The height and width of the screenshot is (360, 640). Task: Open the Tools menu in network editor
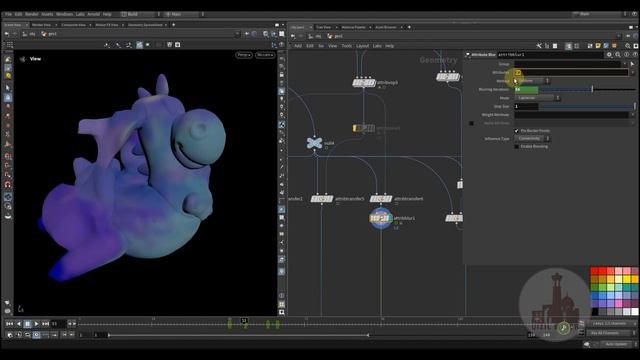point(347,46)
